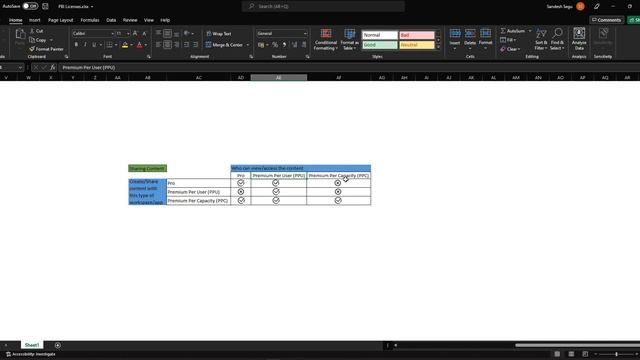Click the AutoSum sigma button
Screen dimensions: 640x360
tap(513, 31)
